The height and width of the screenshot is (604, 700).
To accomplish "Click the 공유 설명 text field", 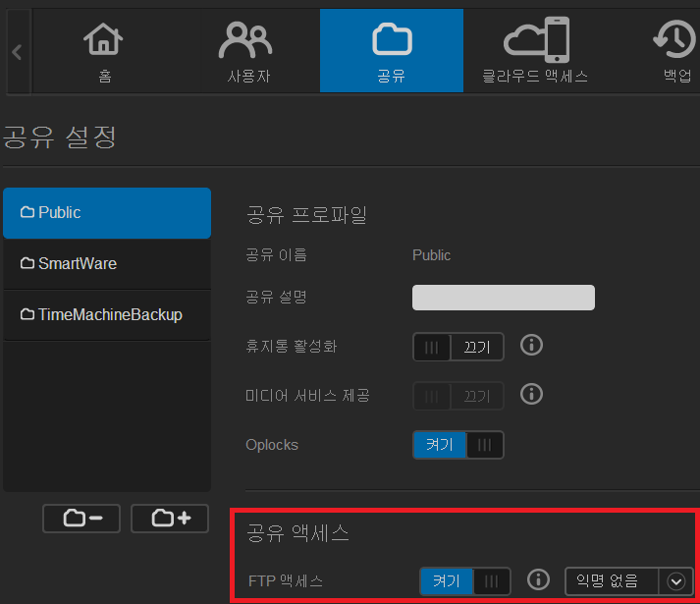I will click(504, 298).
